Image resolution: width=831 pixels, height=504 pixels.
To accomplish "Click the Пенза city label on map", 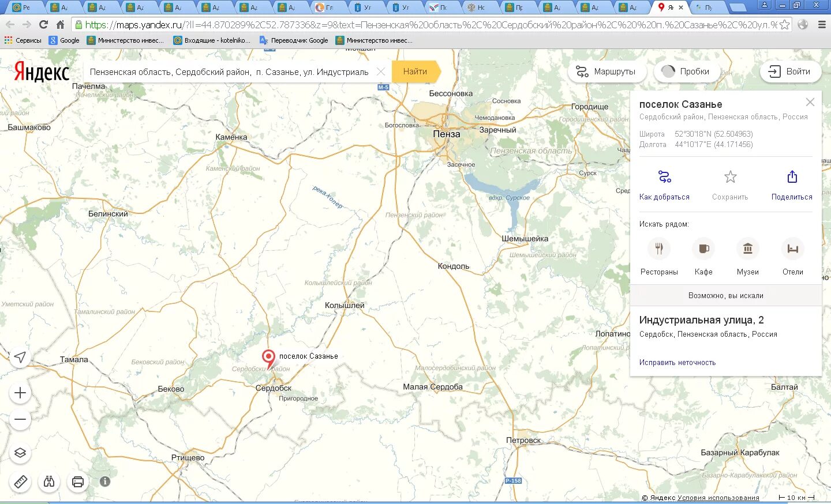I will 447,134.
